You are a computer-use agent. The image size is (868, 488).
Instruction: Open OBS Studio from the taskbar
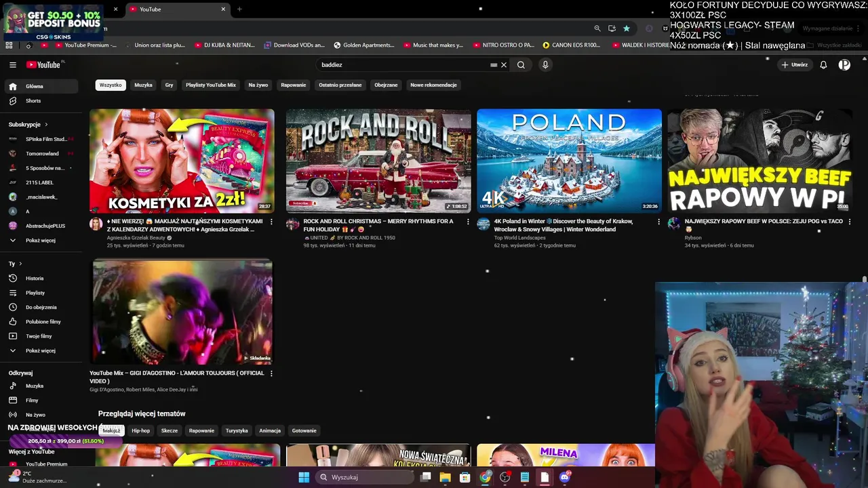[505, 477]
